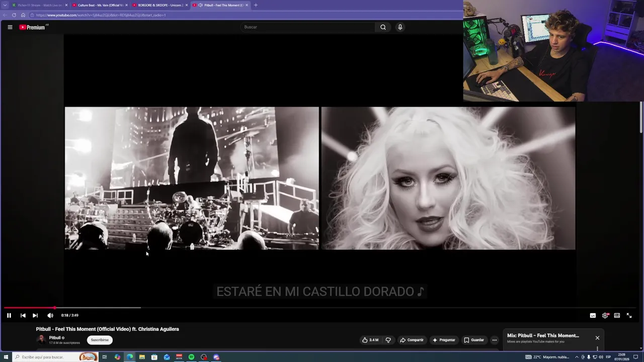This screenshot has width=644, height=362.
Task: Open Microsoft Store from the taskbar
Action: click(x=154, y=357)
